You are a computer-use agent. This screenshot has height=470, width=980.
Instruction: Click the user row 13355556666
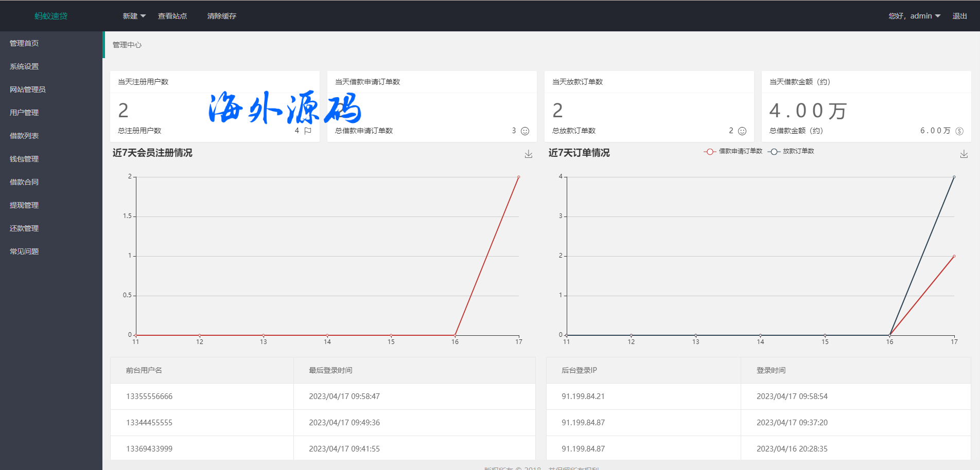coord(149,396)
